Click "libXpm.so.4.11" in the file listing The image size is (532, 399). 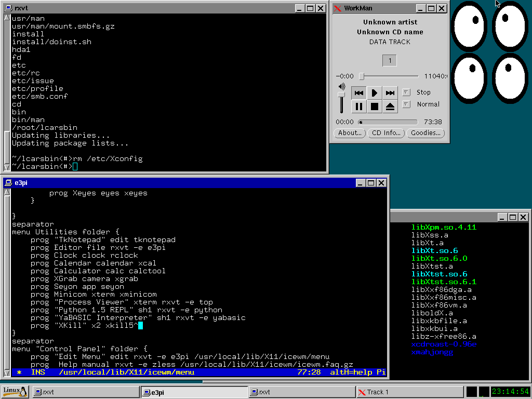pyautogui.click(x=444, y=228)
